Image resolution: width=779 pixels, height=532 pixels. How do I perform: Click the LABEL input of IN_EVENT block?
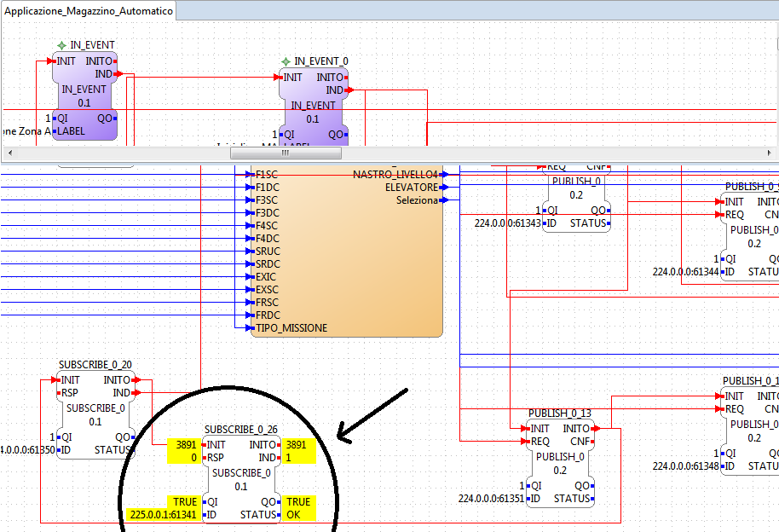pyautogui.click(x=71, y=131)
